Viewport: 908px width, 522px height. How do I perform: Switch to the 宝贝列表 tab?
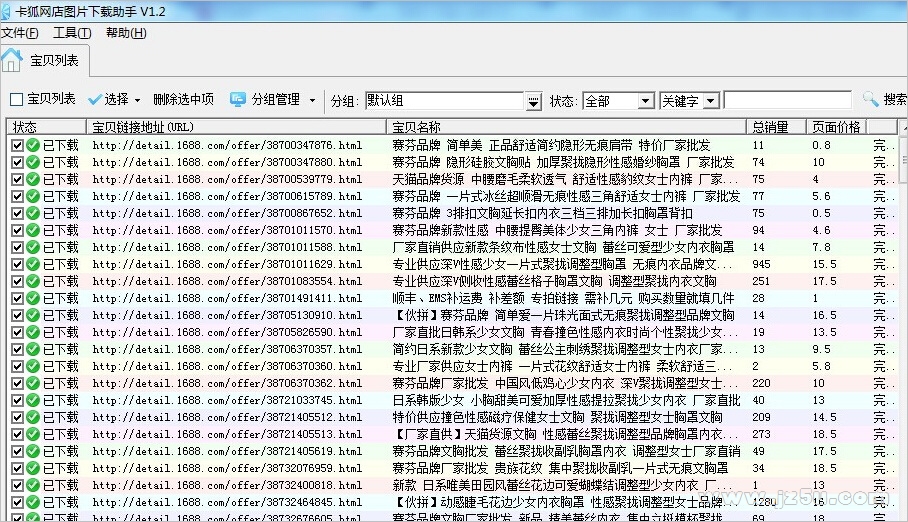pos(45,60)
